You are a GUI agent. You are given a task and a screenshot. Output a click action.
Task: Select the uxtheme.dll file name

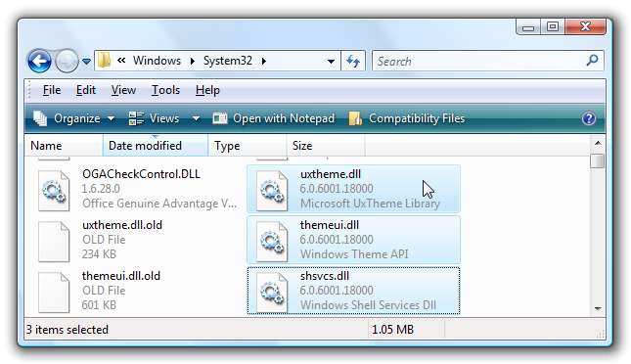click(331, 174)
